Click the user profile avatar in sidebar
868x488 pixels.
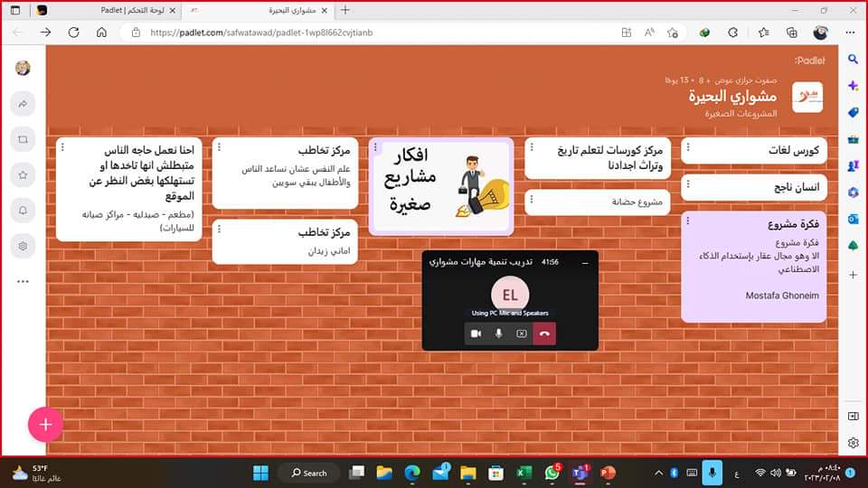click(23, 68)
